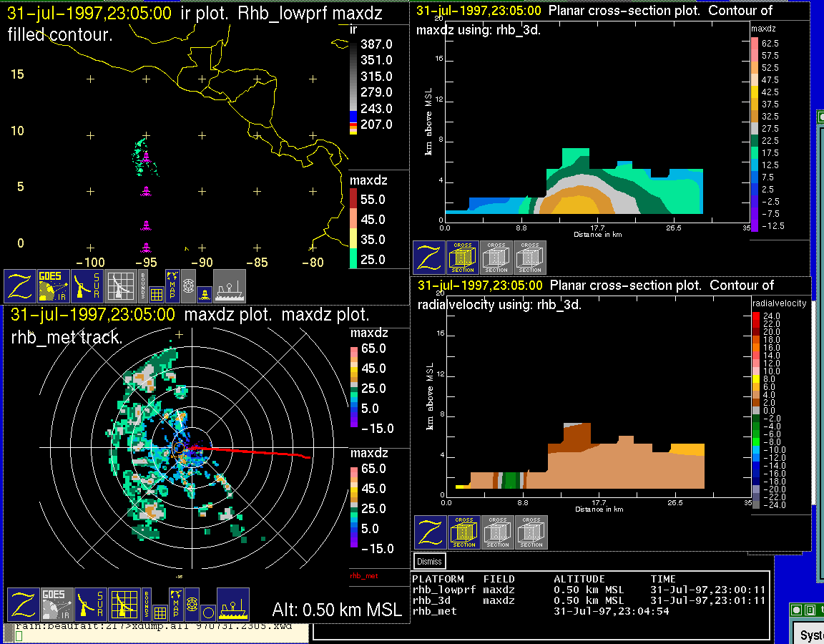Select the rhb_lowprf row in the platform table
This screenshot has width=824, height=644.
point(443,590)
